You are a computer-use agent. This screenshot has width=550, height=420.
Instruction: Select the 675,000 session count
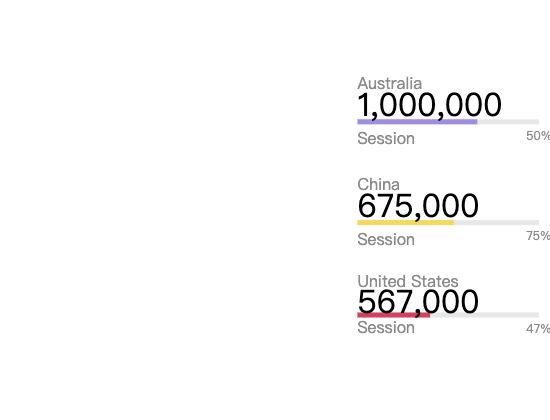418,206
